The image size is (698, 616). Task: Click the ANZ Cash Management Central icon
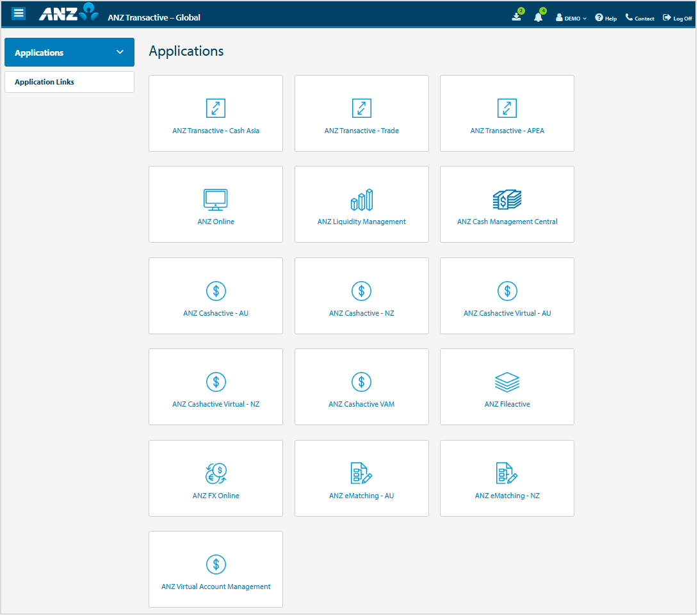[x=507, y=200]
